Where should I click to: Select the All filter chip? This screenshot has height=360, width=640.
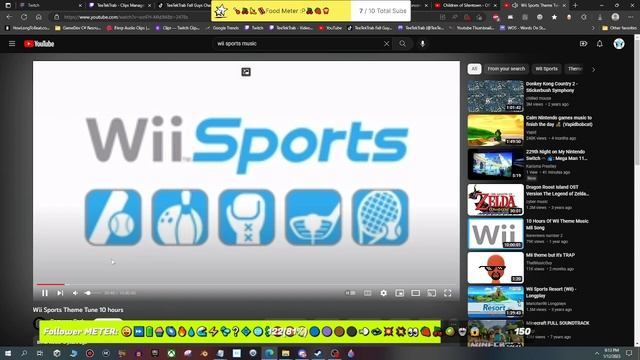point(474,69)
